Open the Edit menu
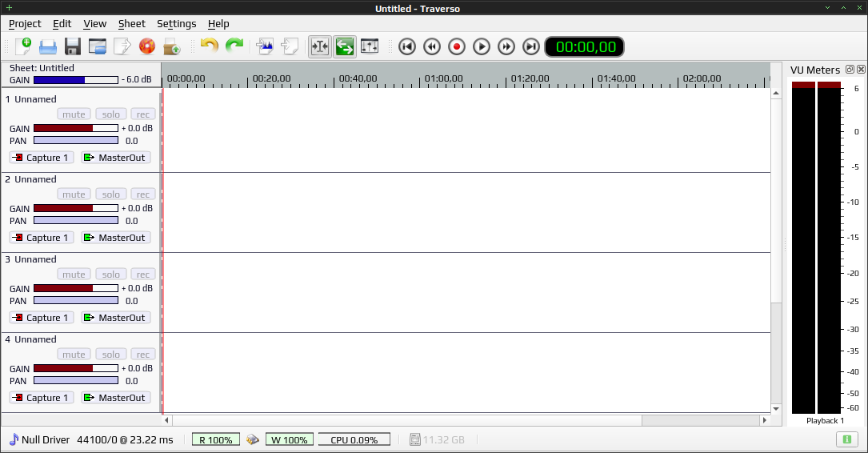Viewport: 868px width, 453px height. click(62, 24)
